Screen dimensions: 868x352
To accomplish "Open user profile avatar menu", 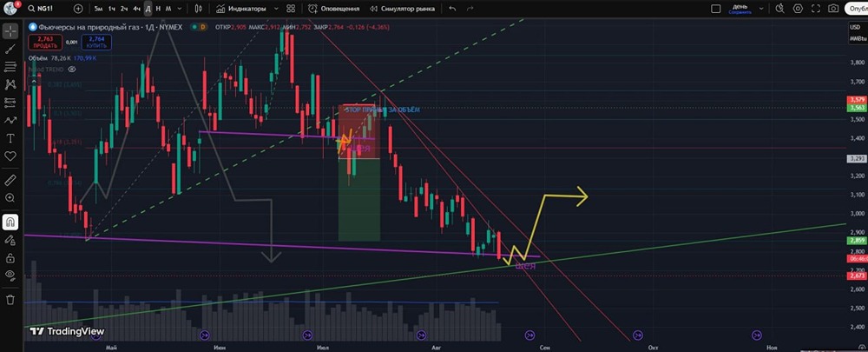I will pos(10,8).
